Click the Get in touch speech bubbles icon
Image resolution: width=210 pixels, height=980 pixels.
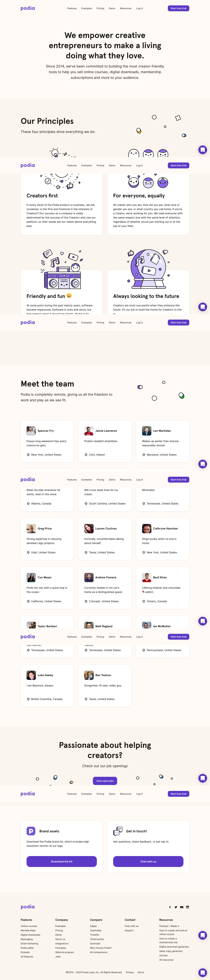click(x=118, y=831)
